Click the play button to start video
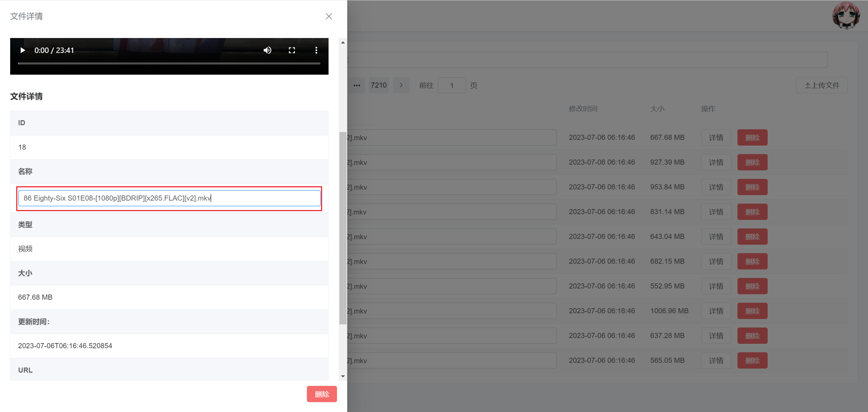Screen dimensions: 868x412 (x=23, y=50)
